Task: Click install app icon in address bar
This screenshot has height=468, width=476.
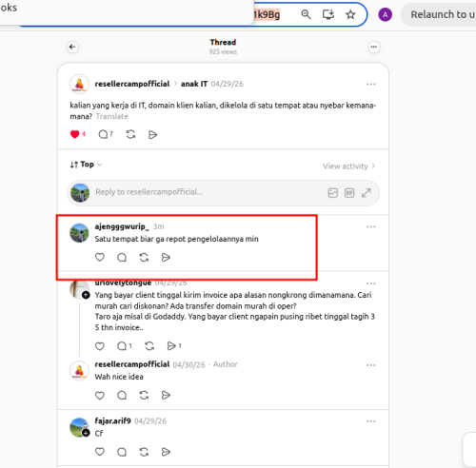Action: click(328, 14)
